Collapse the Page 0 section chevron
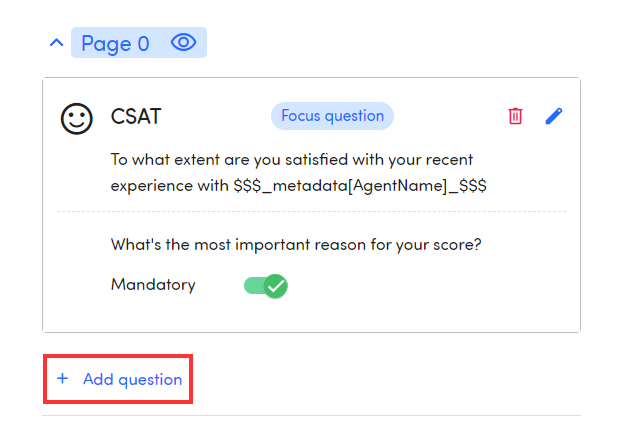The height and width of the screenshot is (430, 628). click(57, 43)
